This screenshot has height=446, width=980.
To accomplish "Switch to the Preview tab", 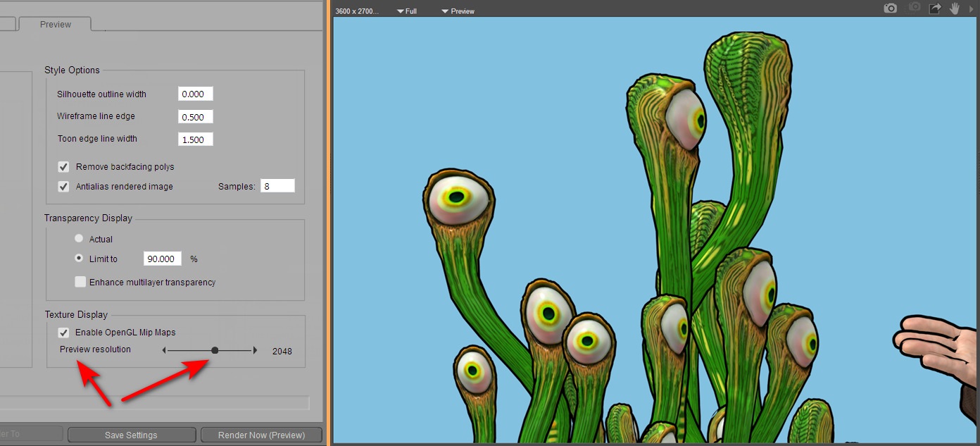I will (x=56, y=24).
